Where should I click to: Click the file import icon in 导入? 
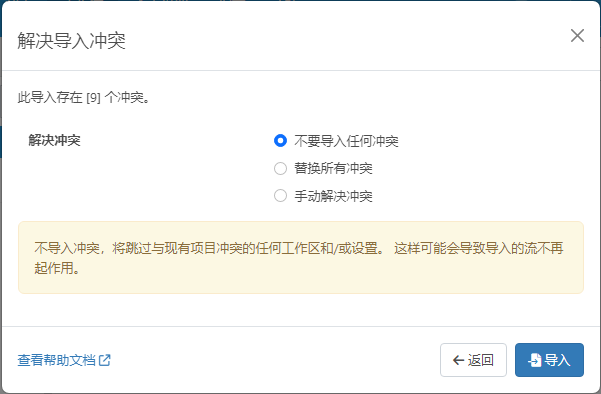click(535, 360)
